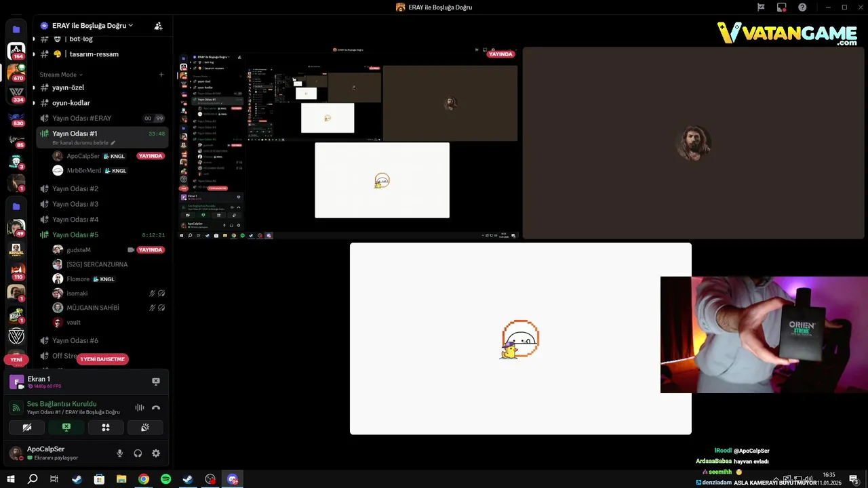The width and height of the screenshot is (868, 488).
Task: Click the invite members icon in server header
Action: (158, 26)
